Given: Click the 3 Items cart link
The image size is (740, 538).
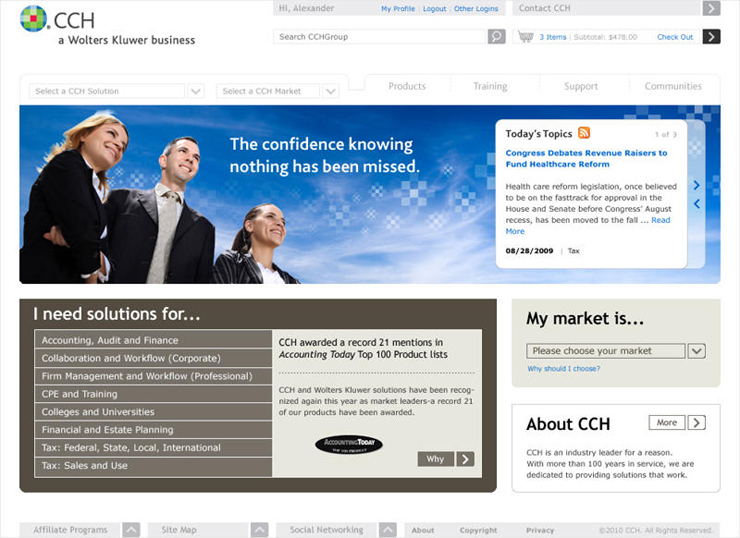Looking at the screenshot, I should pos(553,37).
